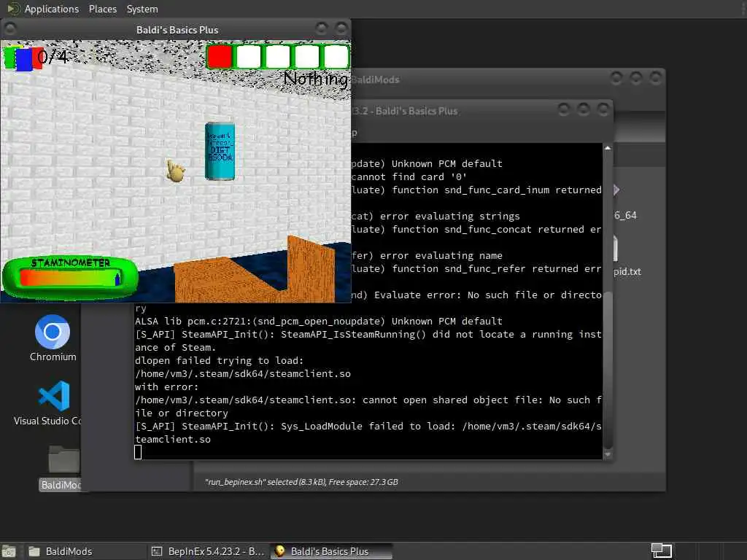Click 'dlopen failed trying to load:' terminal line
The image size is (747, 560).
219,360
